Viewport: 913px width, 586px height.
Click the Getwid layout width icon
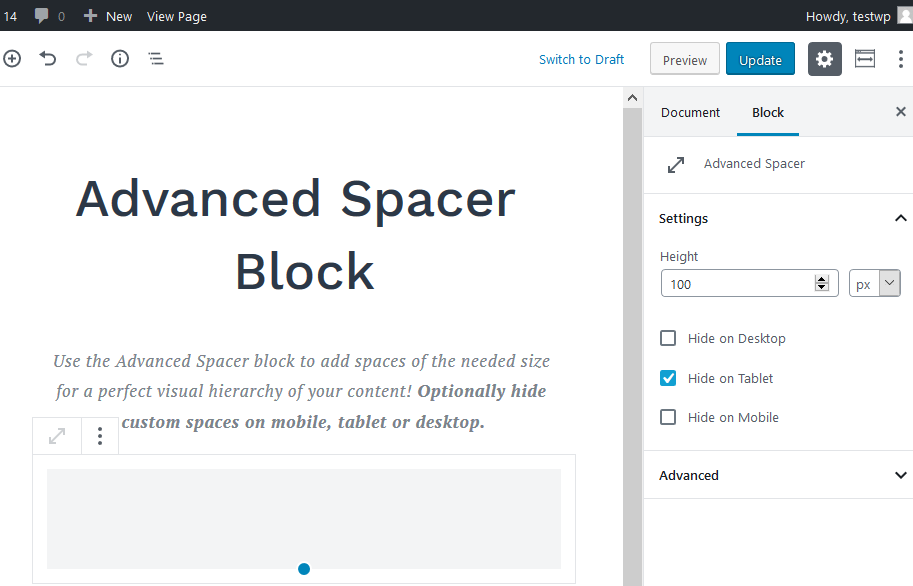(865, 59)
